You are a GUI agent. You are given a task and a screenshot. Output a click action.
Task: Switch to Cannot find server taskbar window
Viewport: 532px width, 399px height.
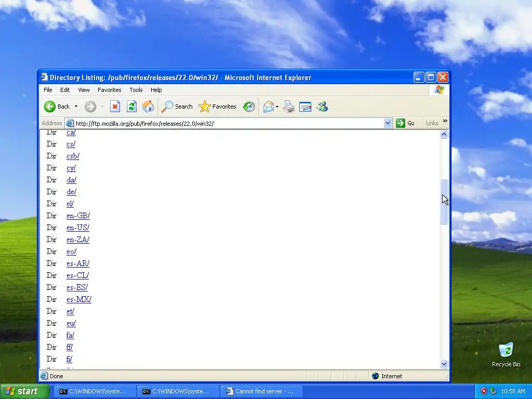coord(261,391)
